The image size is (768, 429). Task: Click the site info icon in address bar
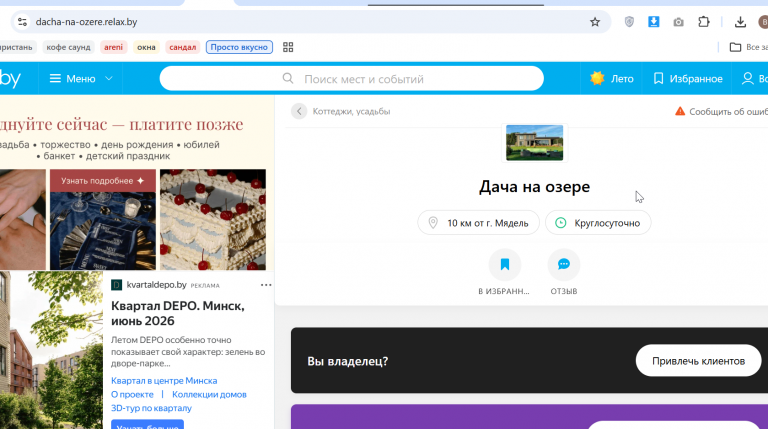pos(22,22)
